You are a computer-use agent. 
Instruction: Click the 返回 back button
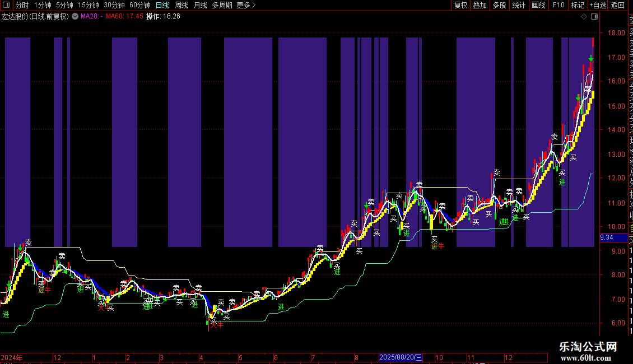coord(618,5)
